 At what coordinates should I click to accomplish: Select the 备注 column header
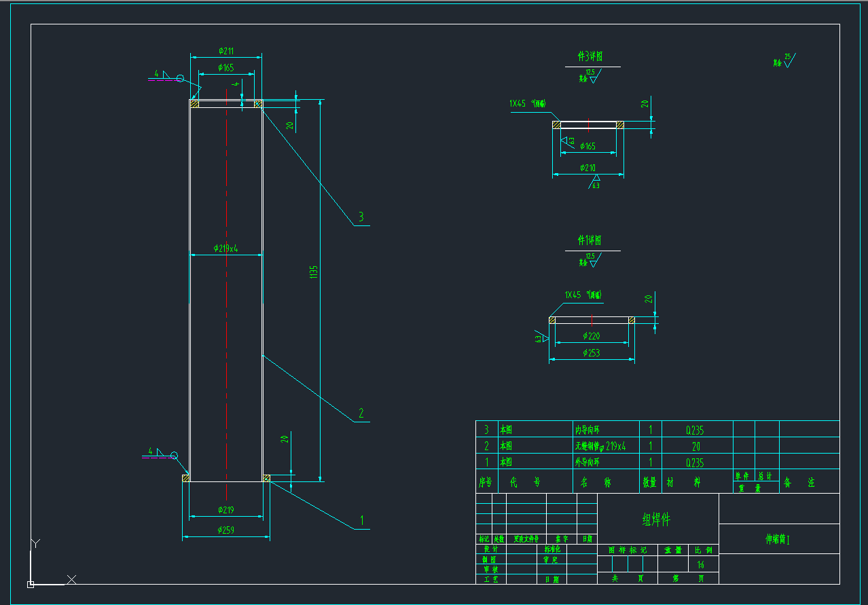(x=799, y=482)
